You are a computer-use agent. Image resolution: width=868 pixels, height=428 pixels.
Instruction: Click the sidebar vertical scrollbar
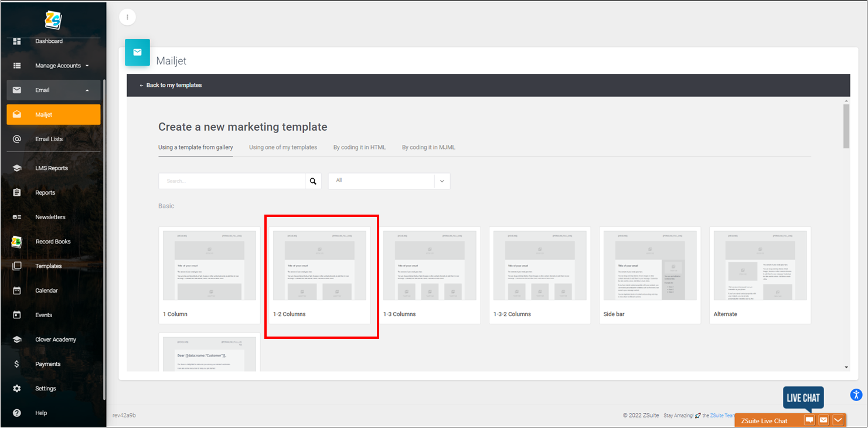(x=104, y=239)
